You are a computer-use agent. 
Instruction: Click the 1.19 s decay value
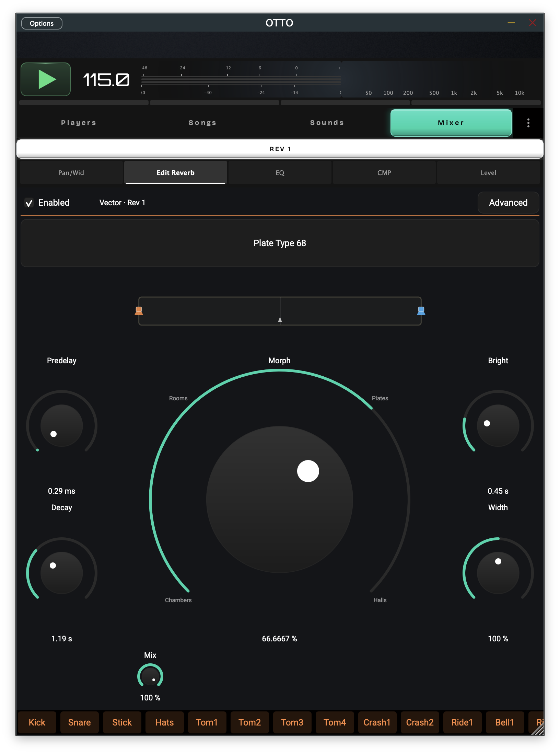pyautogui.click(x=62, y=639)
